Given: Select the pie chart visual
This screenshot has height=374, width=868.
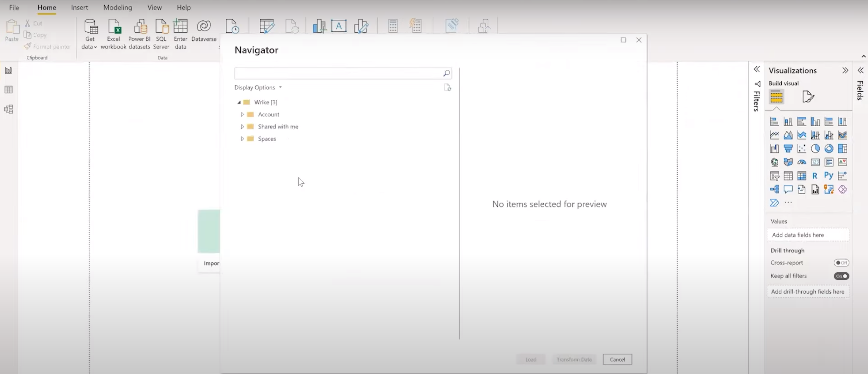Looking at the screenshot, I should [815, 149].
